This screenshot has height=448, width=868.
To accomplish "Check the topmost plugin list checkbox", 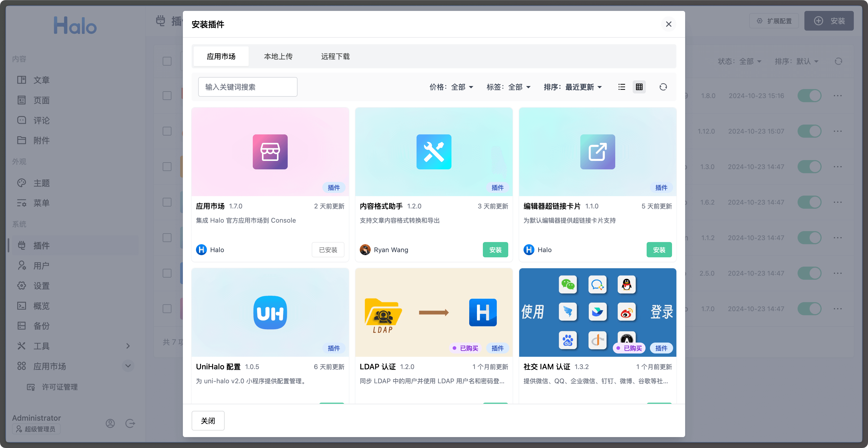I will pyautogui.click(x=167, y=61).
